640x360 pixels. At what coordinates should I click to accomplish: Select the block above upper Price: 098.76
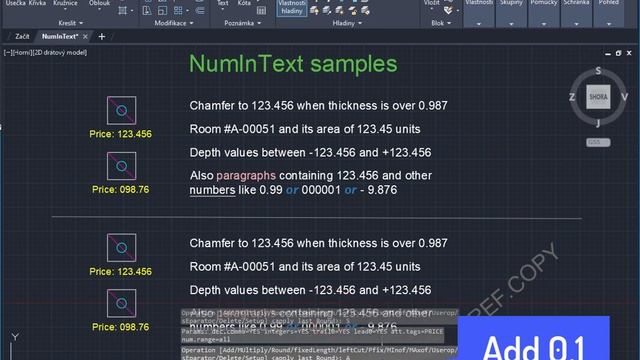122,166
